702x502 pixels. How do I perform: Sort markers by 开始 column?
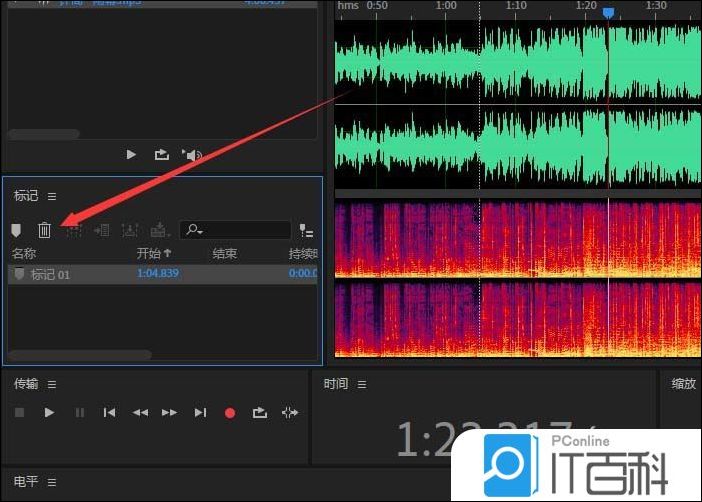(x=154, y=253)
